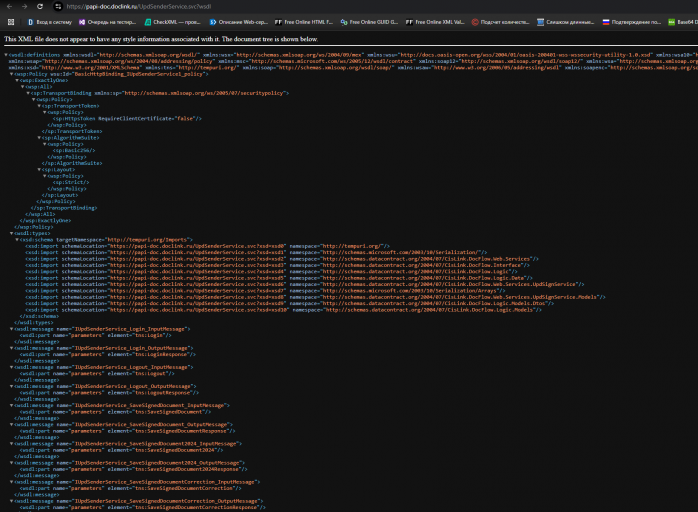Click the closing /wsdl:types tag
The image size is (698, 512).
(34, 322)
